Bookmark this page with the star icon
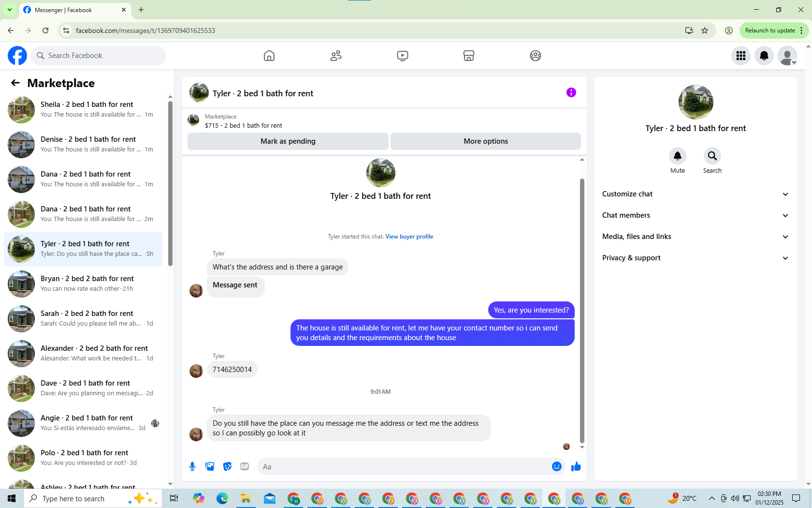 705,30
